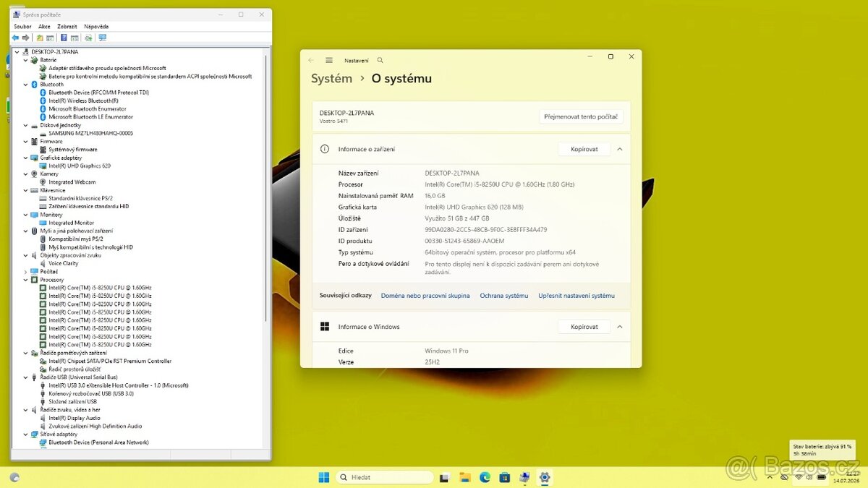
Task: Click the Monitory category icon
Action: tap(34, 215)
